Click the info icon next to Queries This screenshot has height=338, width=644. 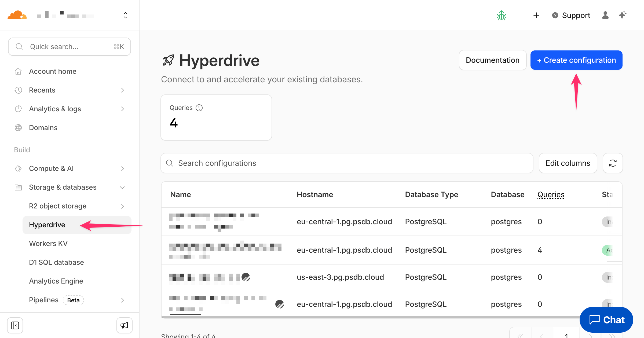tap(199, 108)
